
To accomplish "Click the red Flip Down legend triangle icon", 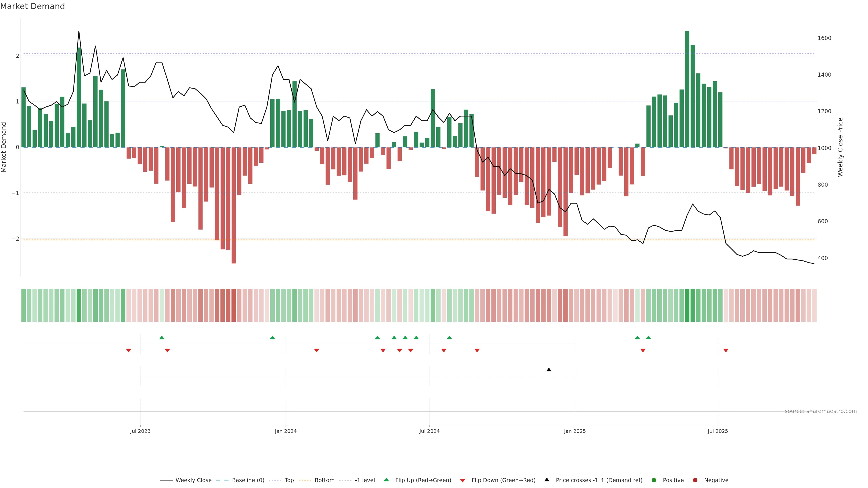I will 463,481.
